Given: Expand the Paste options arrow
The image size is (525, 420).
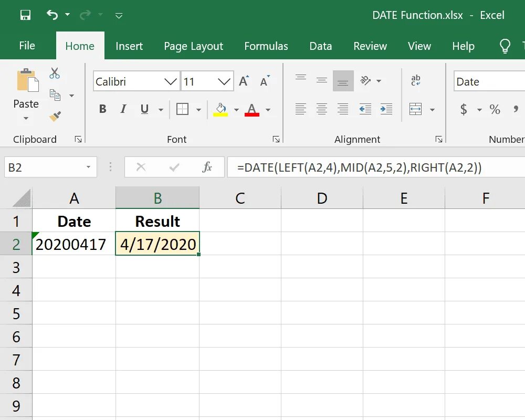Looking at the screenshot, I should click(x=26, y=118).
